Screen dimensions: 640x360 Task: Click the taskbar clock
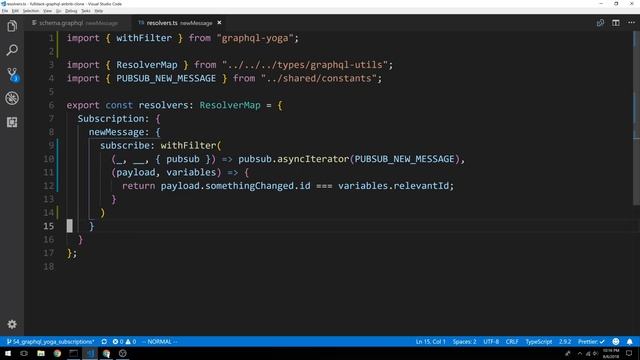pos(611,353)
